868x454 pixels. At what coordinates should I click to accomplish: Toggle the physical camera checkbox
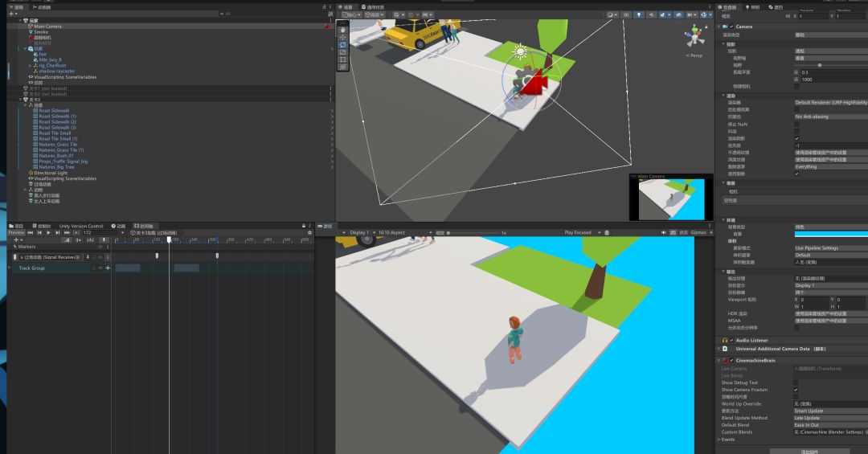pyautogui.click(x=796, y=86)
